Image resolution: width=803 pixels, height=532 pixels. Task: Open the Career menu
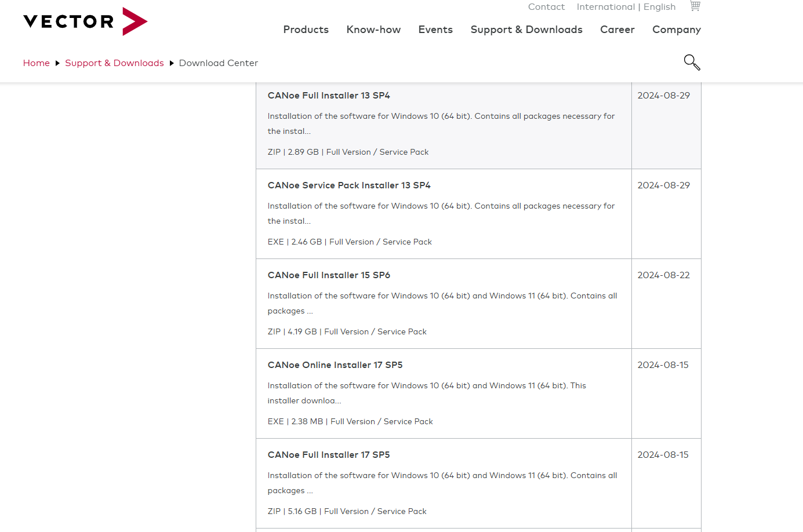coord(617,30)
